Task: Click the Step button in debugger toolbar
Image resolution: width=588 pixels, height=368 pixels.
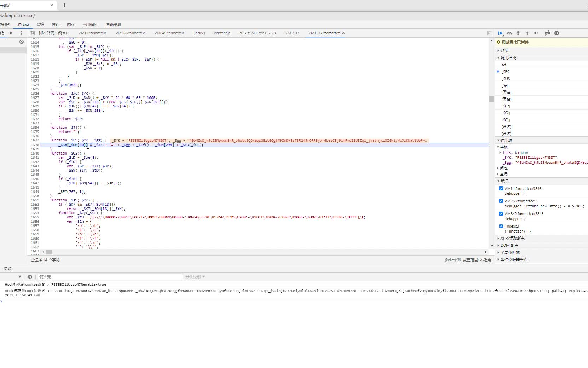Action: click(x=536, y=33)
